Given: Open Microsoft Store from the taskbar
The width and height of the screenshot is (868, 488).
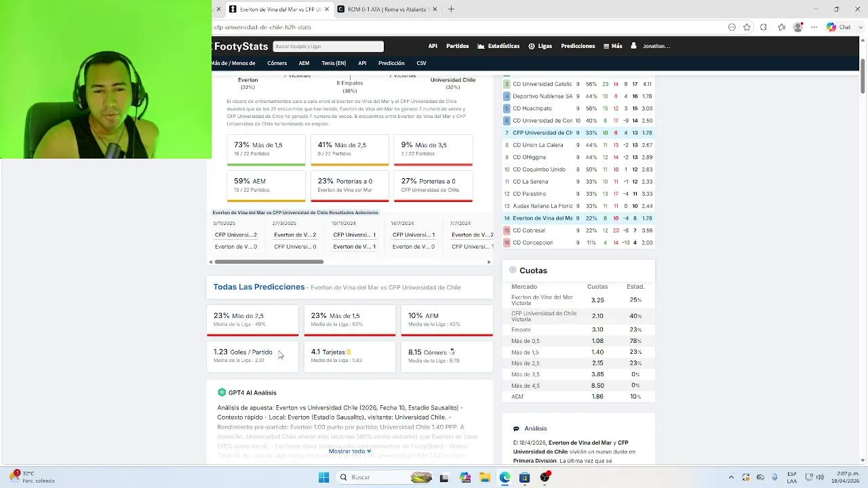Looking at the screenshot, I should [x=524, y=478].
